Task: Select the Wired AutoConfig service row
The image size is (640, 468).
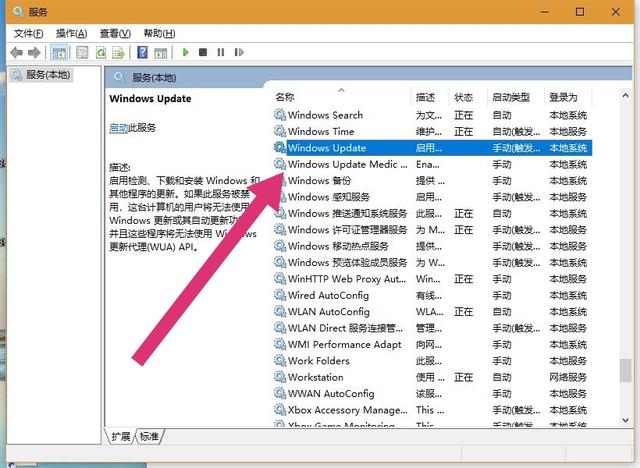Action: (432, 295)
